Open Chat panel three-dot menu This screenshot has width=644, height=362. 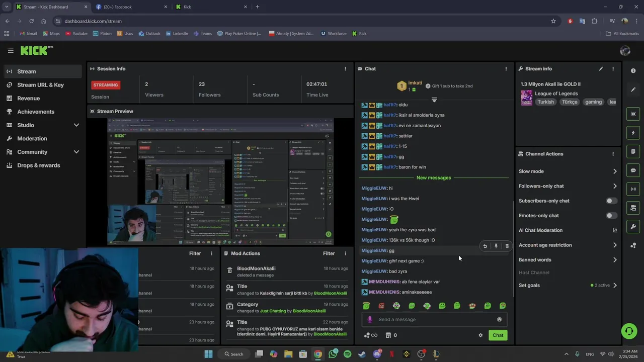click(506, 69)
